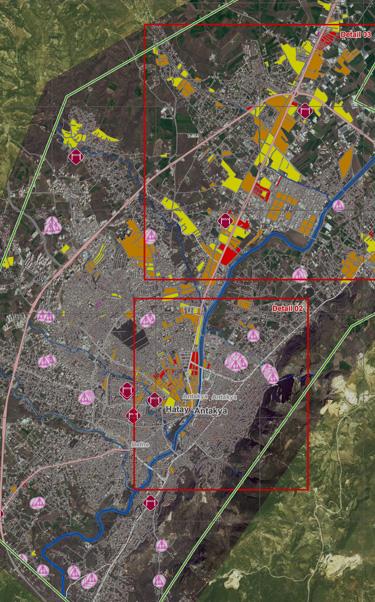
Task: Select the dark red marker on Detail 02's left border
Action: pyautogui.click(x=133, y=416)
